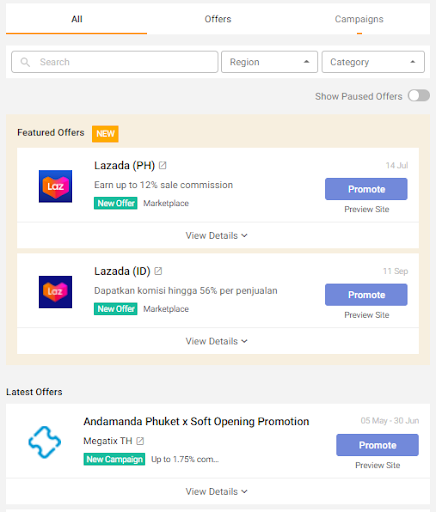Click the Lazada (ID) logo thumbnail

[55, 292]
